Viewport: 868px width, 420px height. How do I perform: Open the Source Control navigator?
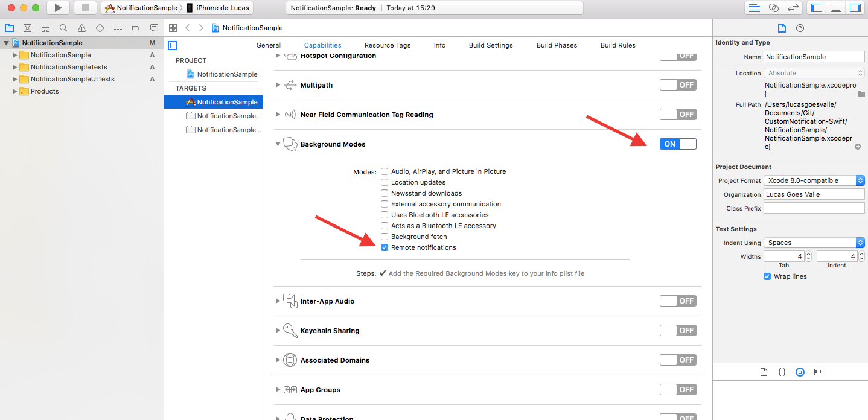(27, 28)
